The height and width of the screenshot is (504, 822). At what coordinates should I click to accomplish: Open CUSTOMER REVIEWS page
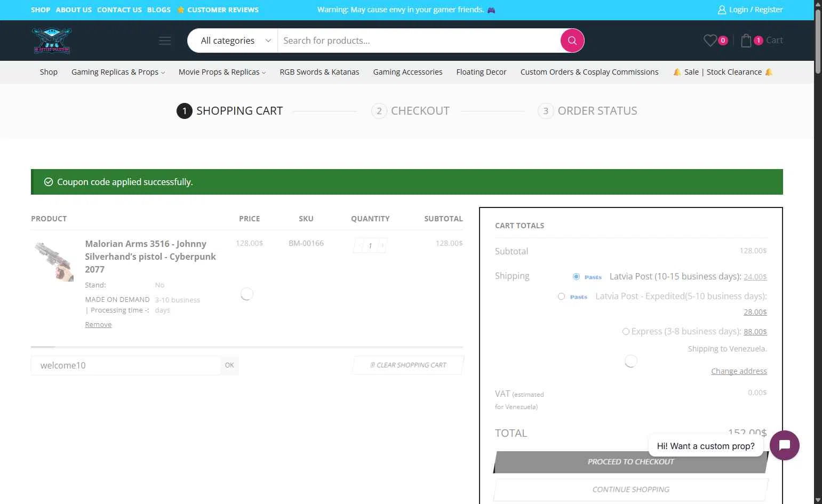click(218, 10)
